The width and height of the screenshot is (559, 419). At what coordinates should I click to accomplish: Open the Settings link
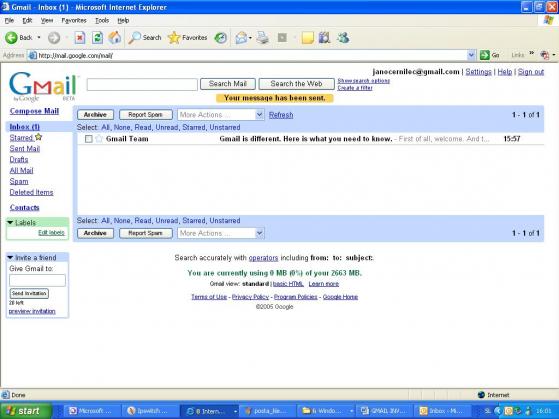click(x=478, y=72)
